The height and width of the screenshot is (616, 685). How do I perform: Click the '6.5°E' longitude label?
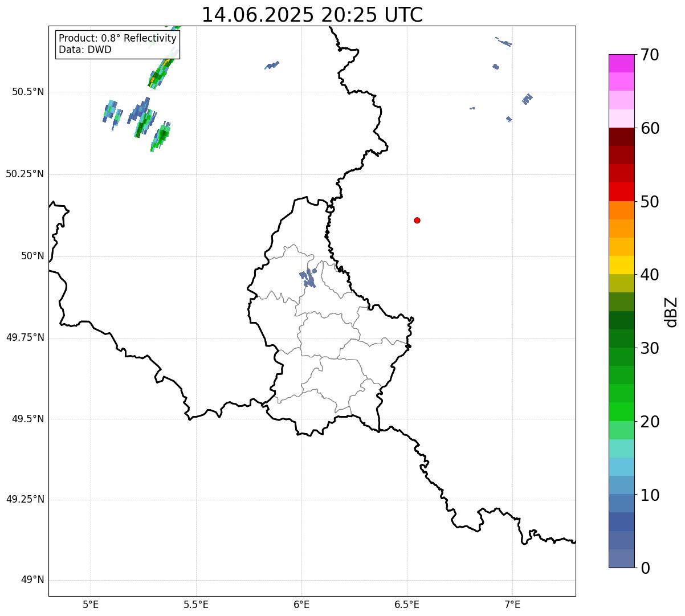(407, 604)
